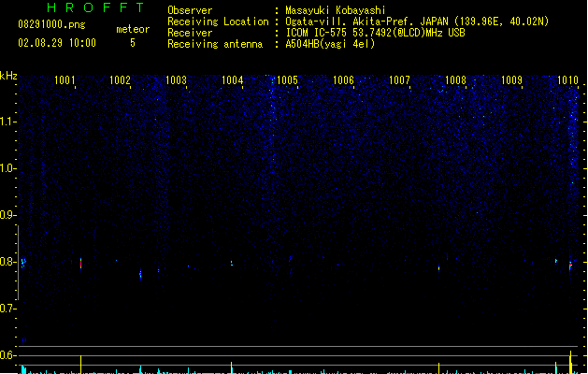This screenshot has width=588, height=374.
Task: Click the red meteor echo after 1001
Action: tap(80, 264)
